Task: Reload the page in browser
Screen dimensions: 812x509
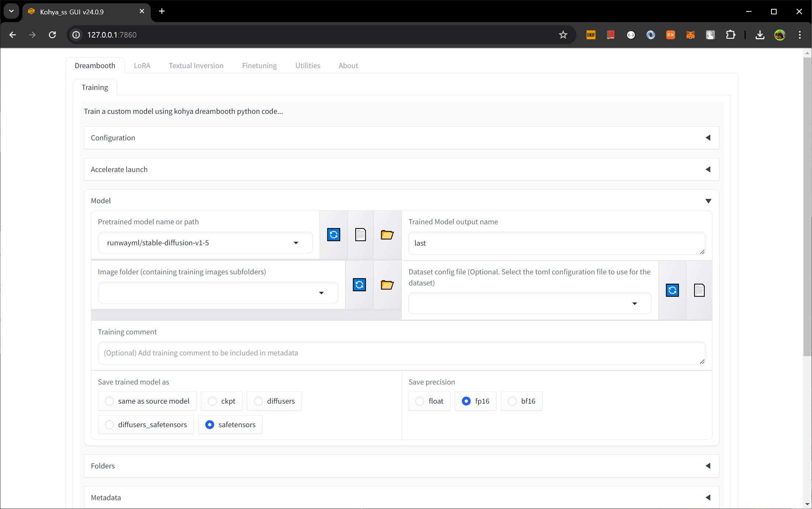Action: pyautogui.click(x=52, y=35)
